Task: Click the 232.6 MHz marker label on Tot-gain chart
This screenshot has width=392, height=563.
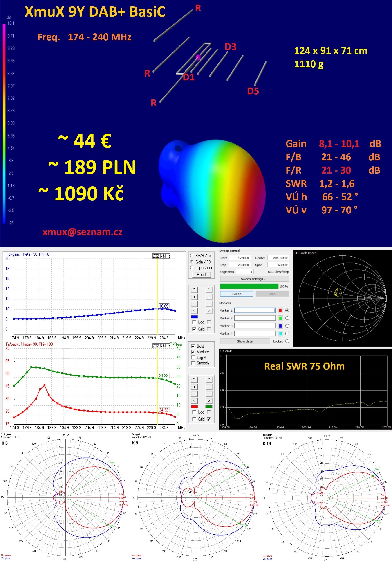Action: pyautogui.click(x=161, y=256)
